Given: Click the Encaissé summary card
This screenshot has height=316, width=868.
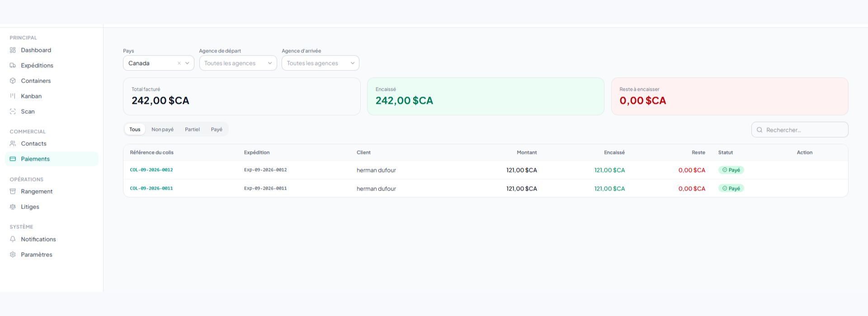Looking at the screenshot, I should pyautogui.click(x=486, y=96).
